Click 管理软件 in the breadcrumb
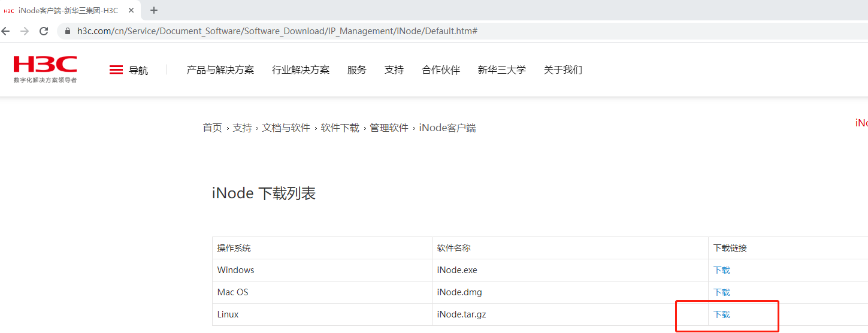Screen dimensions: 868x333 pos(389,128)
